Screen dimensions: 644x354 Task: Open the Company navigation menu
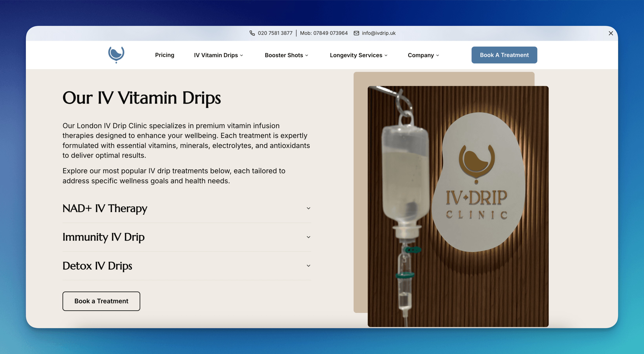(x=421, y=55)
